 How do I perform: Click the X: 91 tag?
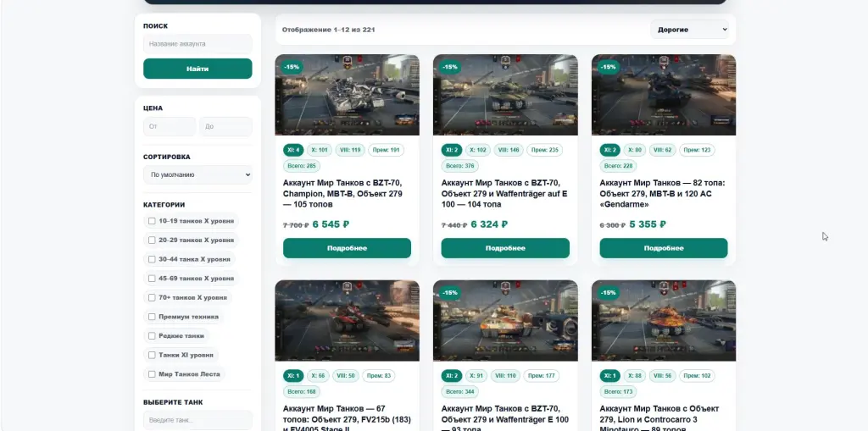[476, 376]
